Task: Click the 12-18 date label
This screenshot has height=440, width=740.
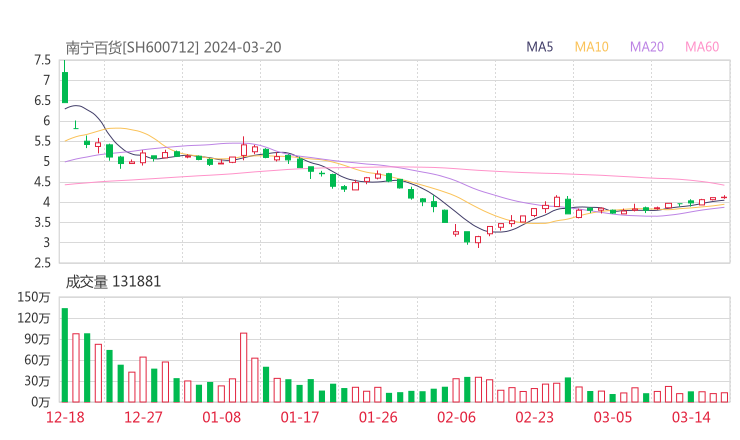Action: [x=65, y=417]
